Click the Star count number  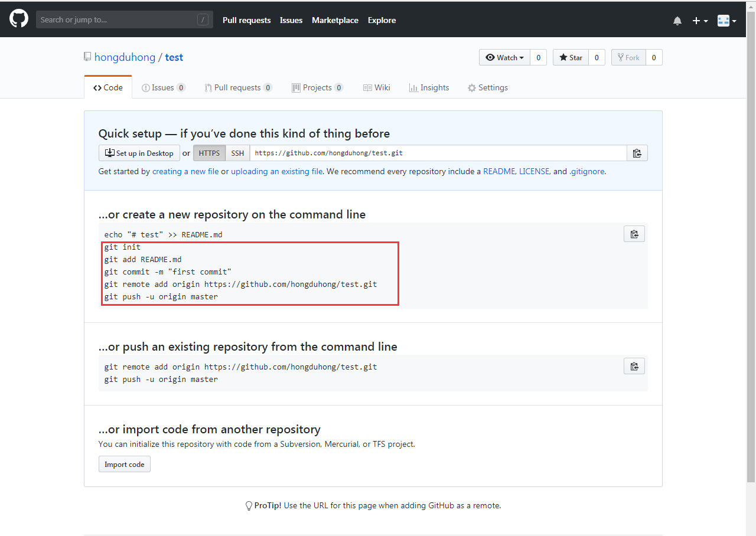coord(597,57)
